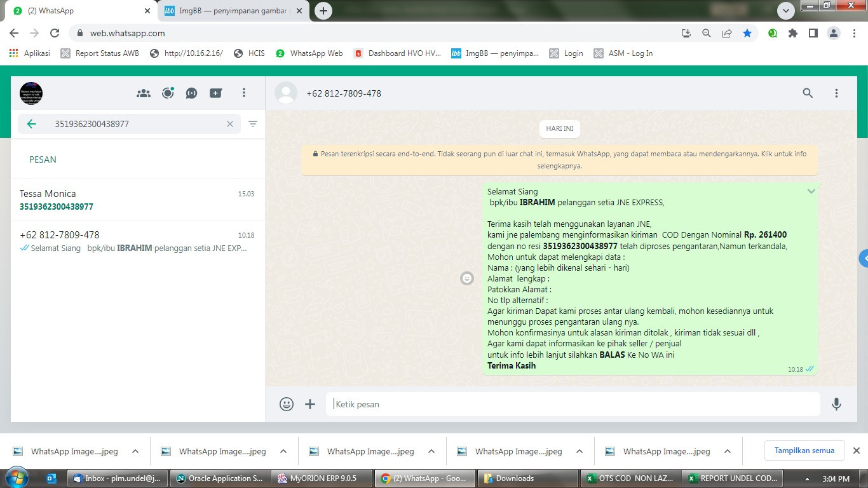868x488 pixels.
Task: Click attach plus icon
Action: click(310, 404)
